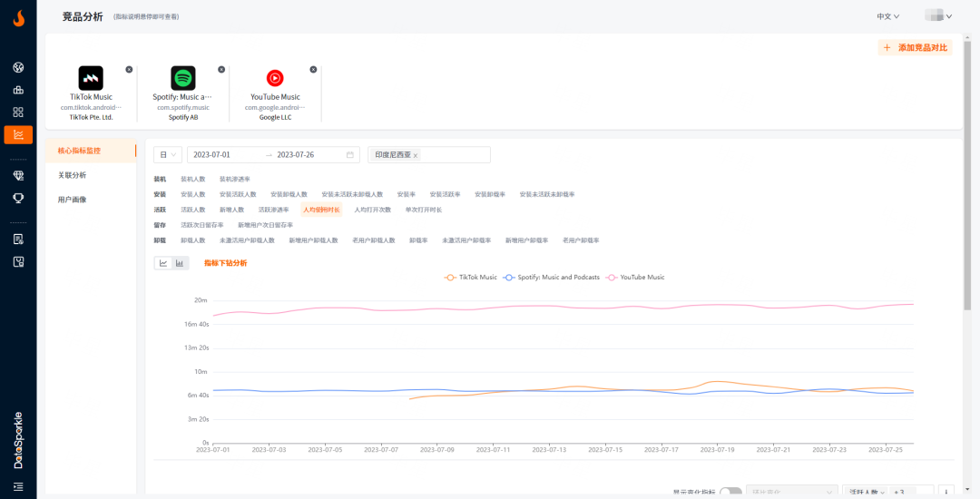
Task: Open the 中文 language dropdown
Action: (887, 16)
